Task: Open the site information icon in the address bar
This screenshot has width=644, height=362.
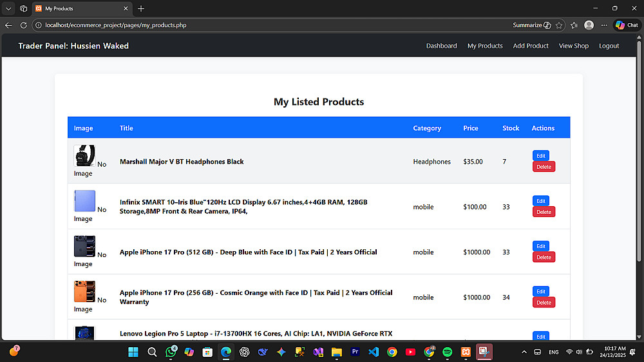Action: (x=39, y=25)
